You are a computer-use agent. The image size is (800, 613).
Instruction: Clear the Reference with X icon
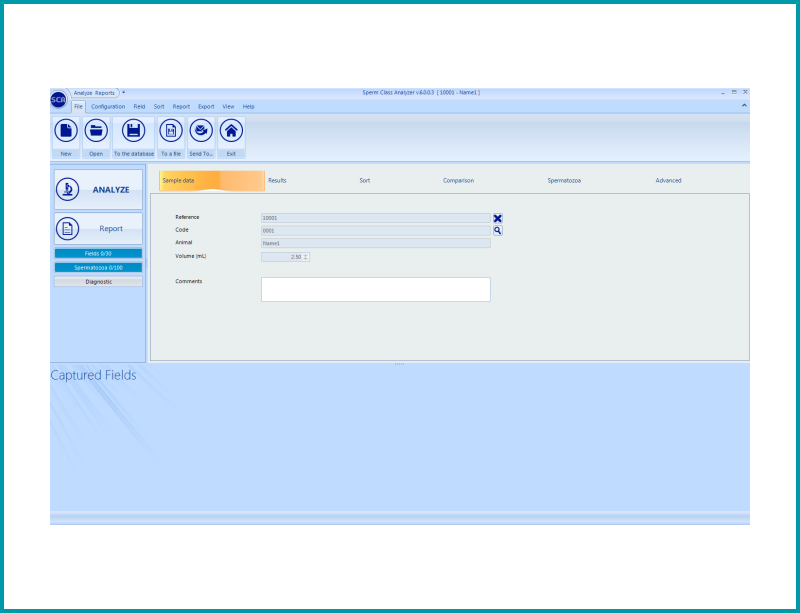click(497, 218)
